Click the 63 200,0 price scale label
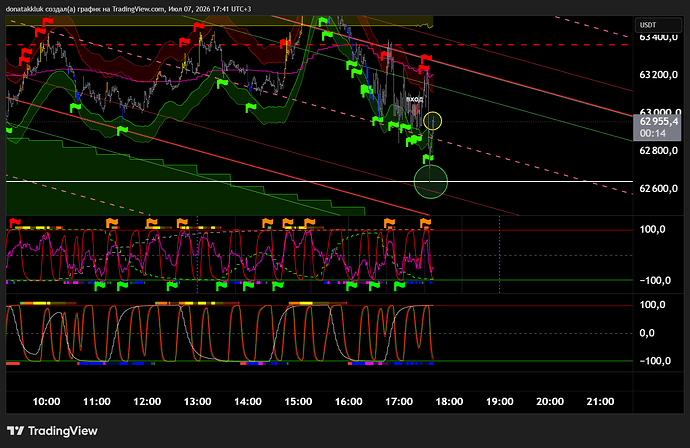Screen dimensions: 690x448 [658, 75]
